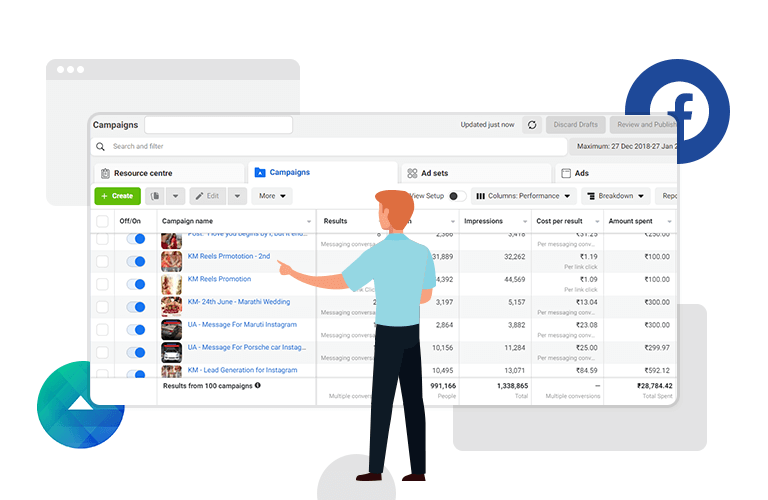Viewport: 768px width, 500px height.
Task: Click the duplicate campaign icon
Action: [155, 196]
